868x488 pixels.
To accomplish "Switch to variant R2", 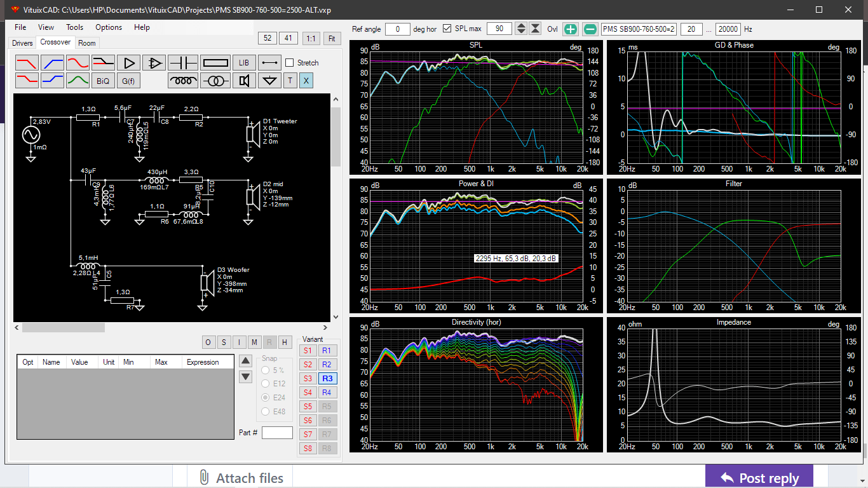I will [327, 365].
